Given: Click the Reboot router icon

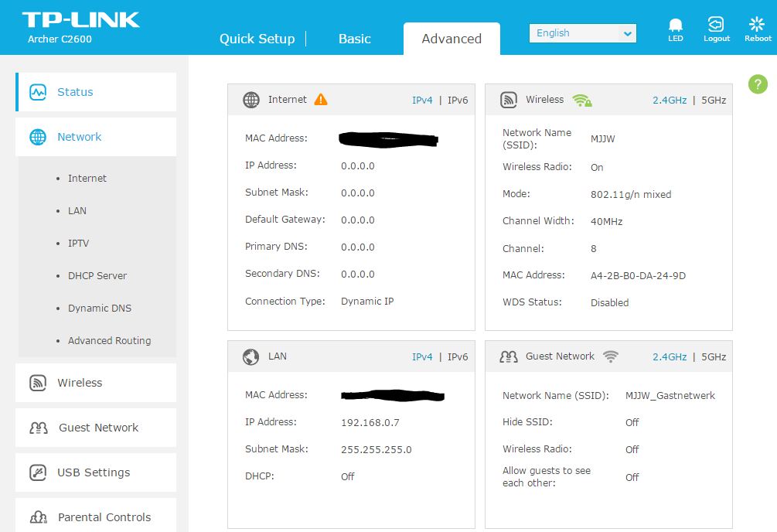Looking at the screenshot, I should tap(757, 26).
